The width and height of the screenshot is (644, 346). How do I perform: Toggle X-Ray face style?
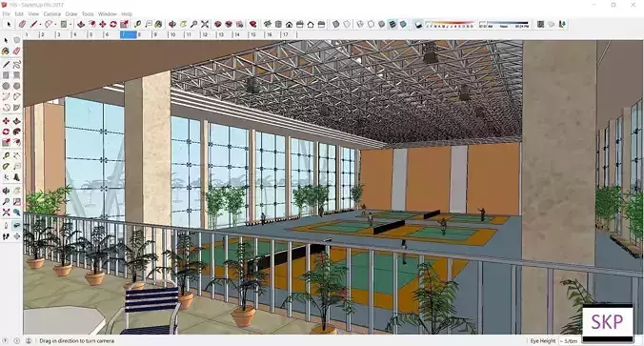click(336, 24)
